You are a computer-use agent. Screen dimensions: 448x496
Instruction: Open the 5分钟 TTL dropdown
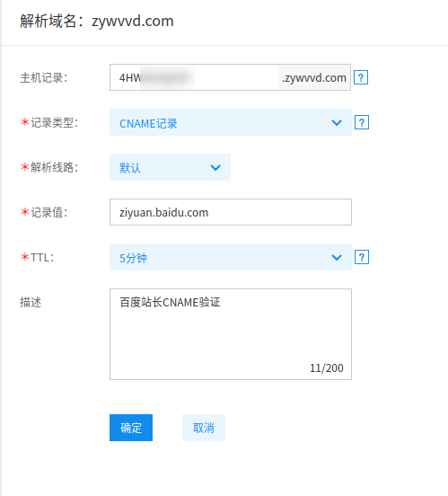tap(231, 257)
